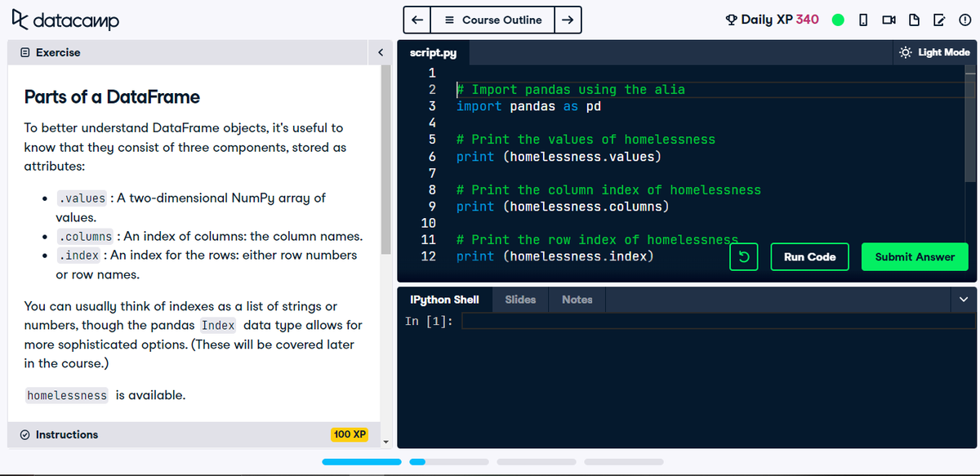This screenshot has height=476, width=980.
Task: Click comment '# Print the values of homelessness'
Action: click(x=586, y=140)
